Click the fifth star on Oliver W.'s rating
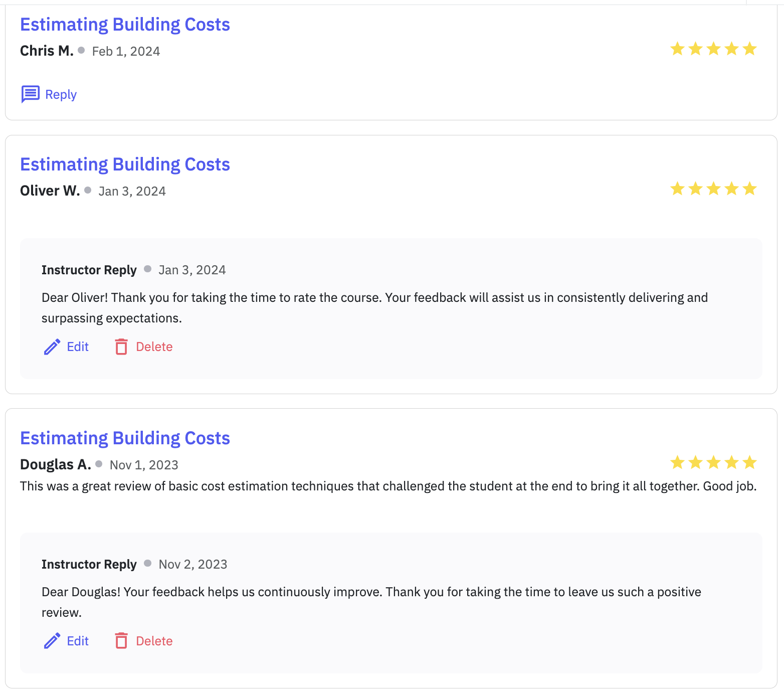This screenshot has height=695, width=784. click(x=749, y=189)
